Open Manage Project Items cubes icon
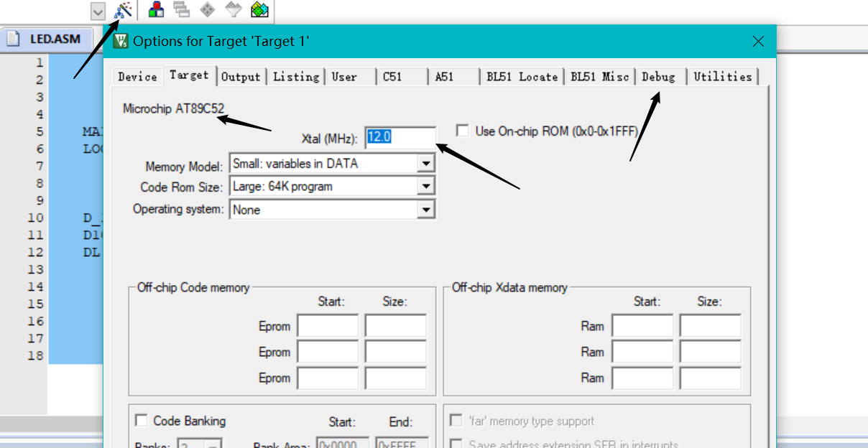 coord(156,10)
